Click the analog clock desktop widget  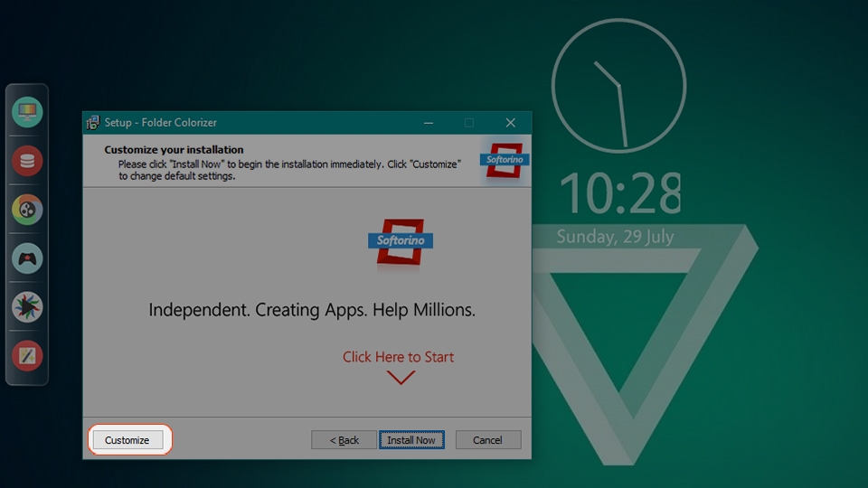618,86
